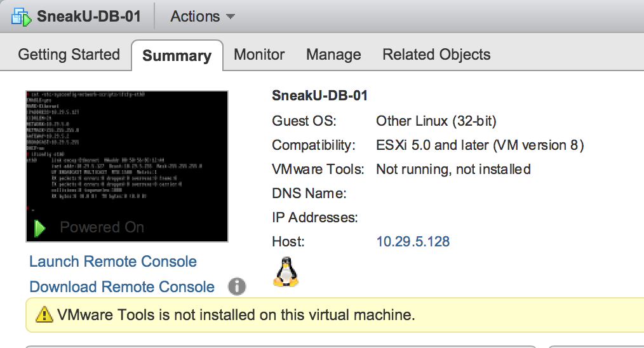Click Launch Remote Console link

[x=113, y=261]
